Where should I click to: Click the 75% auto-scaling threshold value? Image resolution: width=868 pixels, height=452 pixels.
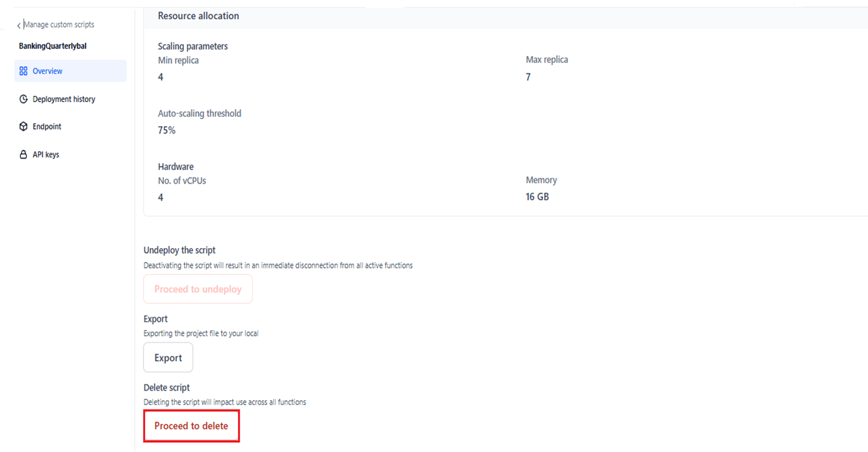click(x=167, y=130)
